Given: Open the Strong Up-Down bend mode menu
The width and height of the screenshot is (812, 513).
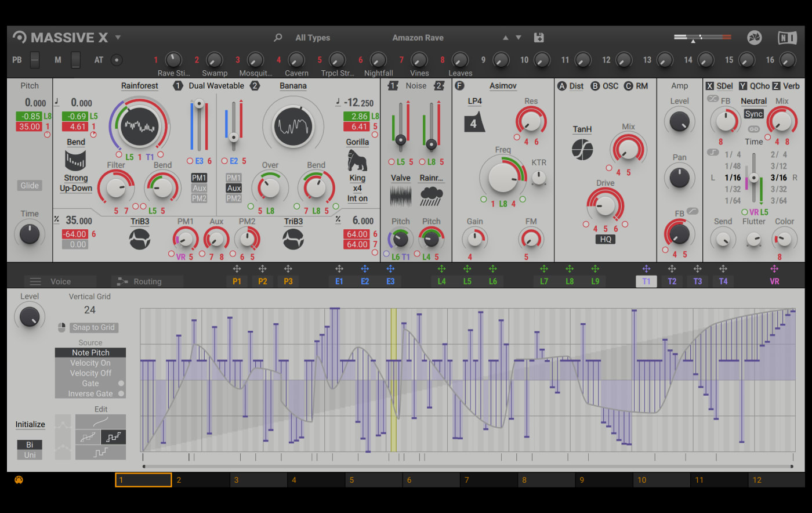Looking at the screenshot, I should coord(76,183).
